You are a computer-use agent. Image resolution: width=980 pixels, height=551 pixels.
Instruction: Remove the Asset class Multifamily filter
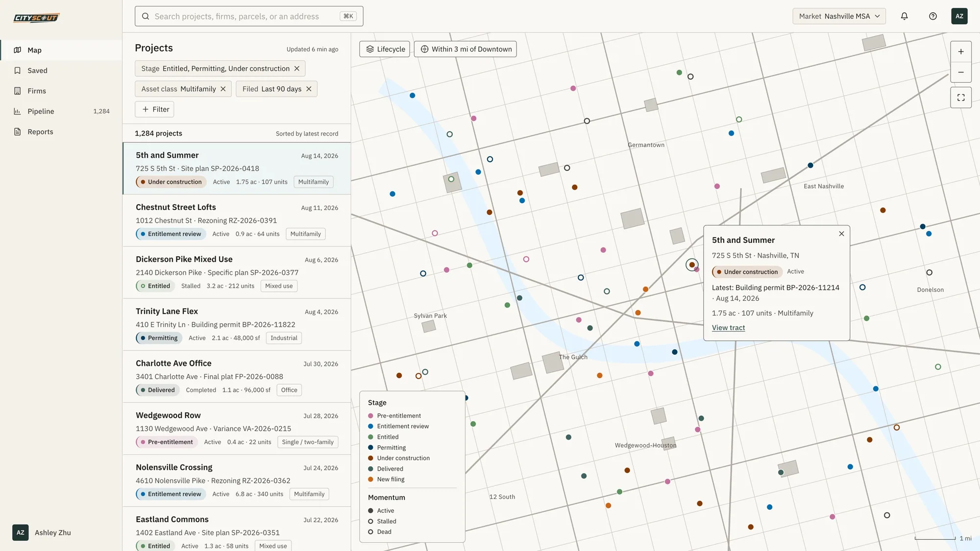click(223, 89)
